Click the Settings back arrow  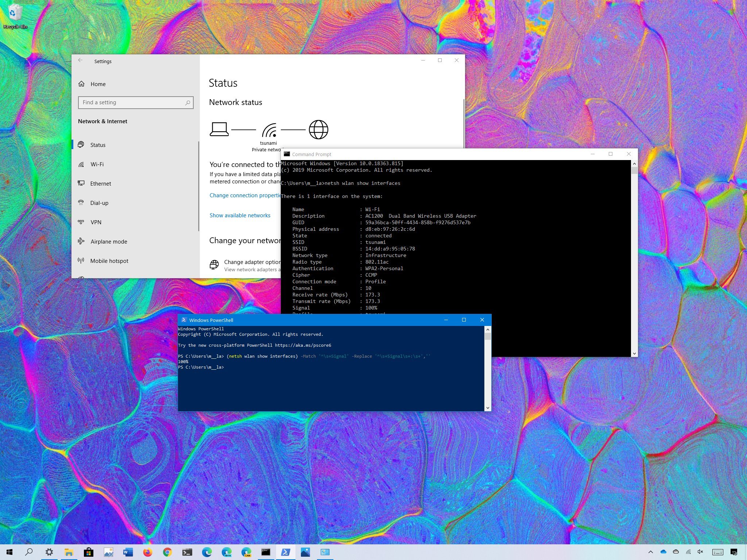80,61
